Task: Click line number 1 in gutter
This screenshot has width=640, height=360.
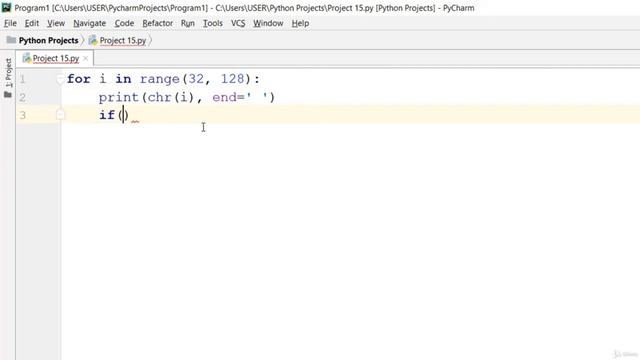Action: click(22, 79)
